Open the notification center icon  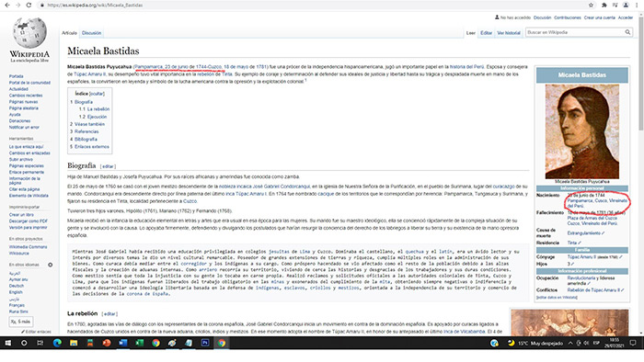[633, 343]
